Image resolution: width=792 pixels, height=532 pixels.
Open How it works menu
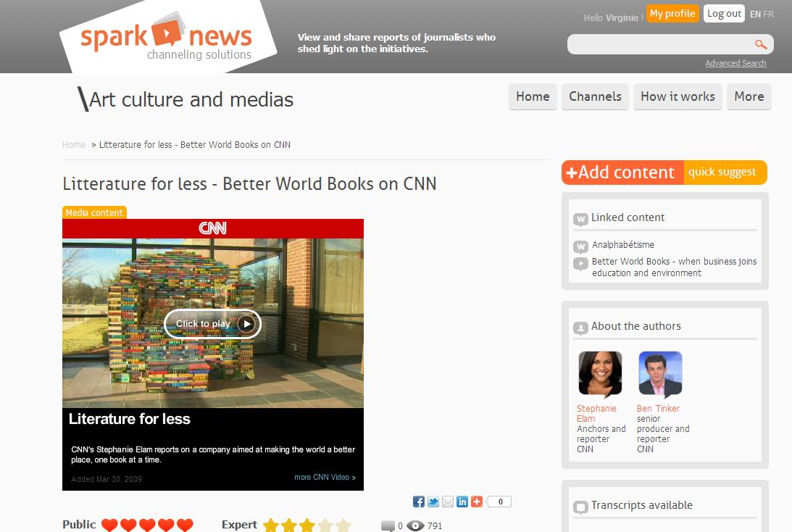click(678, 96)
